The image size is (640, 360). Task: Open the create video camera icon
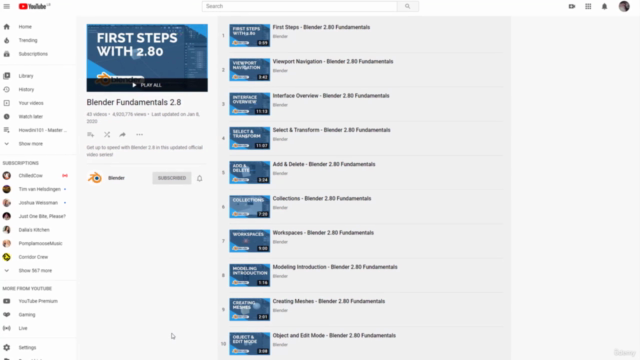tap(572, 7)
